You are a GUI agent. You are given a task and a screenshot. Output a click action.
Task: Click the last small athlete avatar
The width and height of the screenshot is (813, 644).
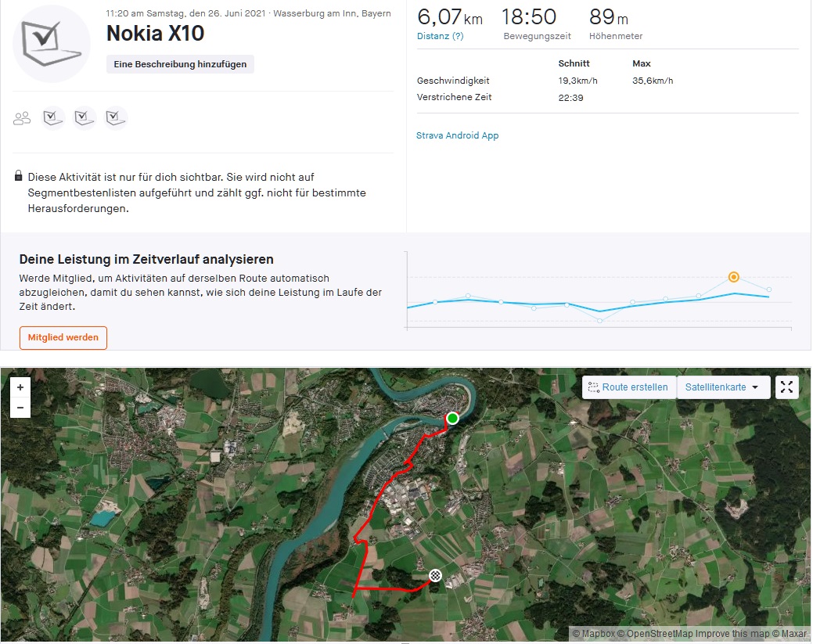point(117,118)
